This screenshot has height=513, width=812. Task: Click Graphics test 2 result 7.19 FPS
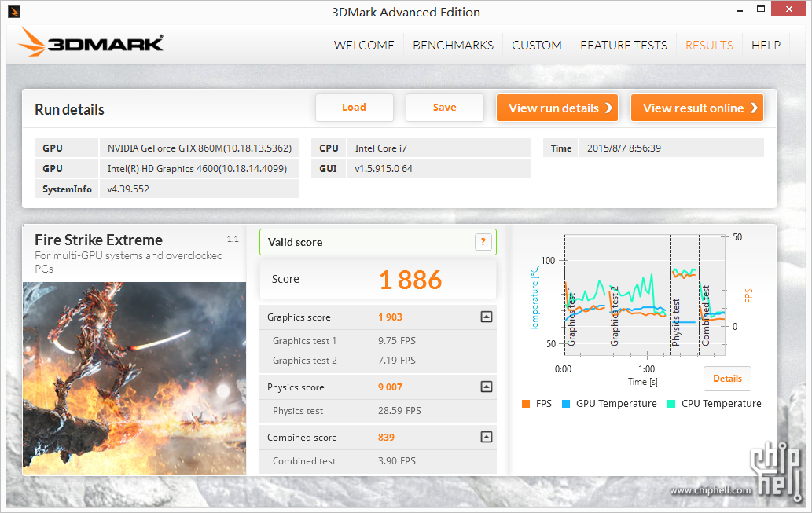coord(397,361)
